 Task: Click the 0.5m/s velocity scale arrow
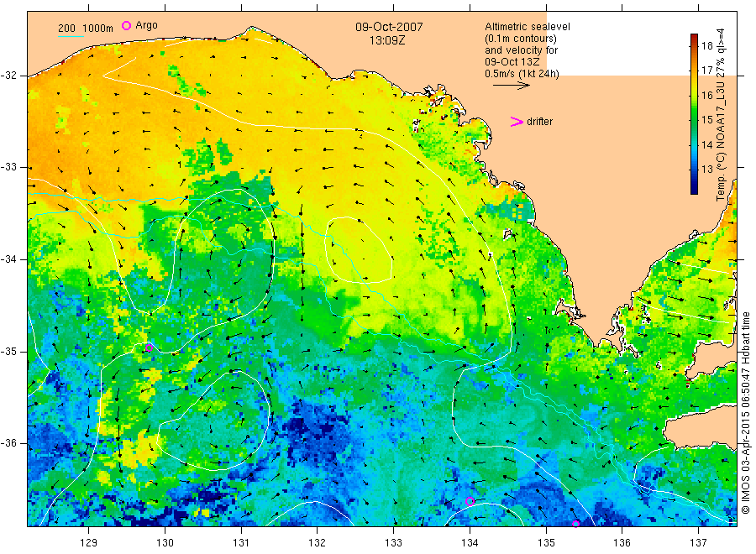511,86
